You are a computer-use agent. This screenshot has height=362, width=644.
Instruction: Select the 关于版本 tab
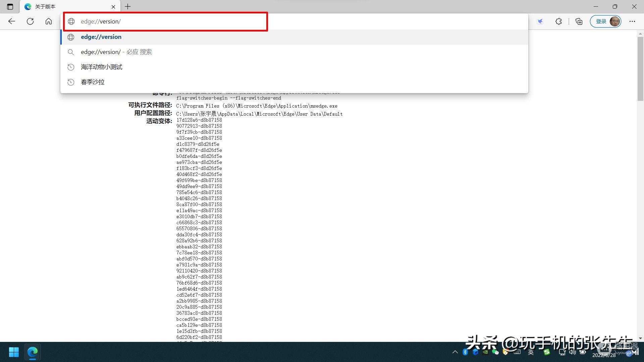pos(70,7)
